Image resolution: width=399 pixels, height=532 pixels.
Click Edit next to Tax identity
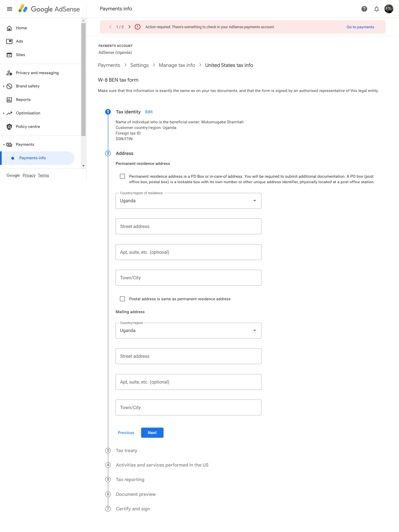pos(149,112)
